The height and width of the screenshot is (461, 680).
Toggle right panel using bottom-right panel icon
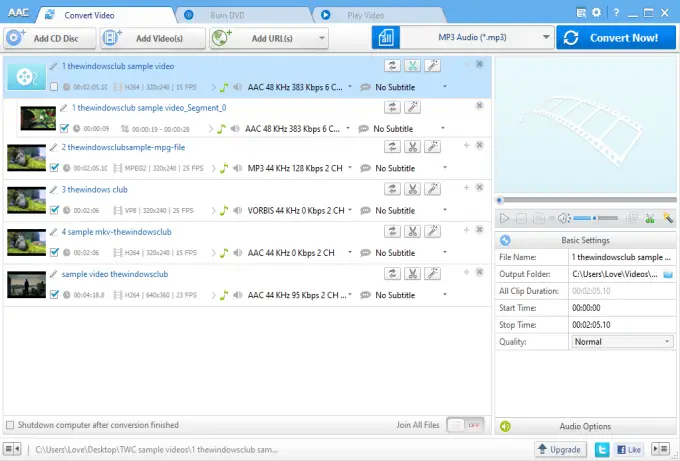tap(660, 449)
